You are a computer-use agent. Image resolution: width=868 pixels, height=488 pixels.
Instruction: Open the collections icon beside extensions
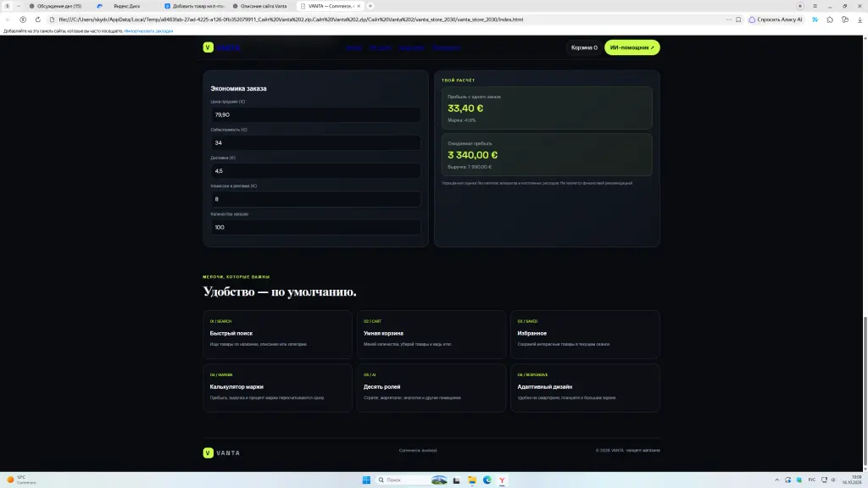[845, 19]
